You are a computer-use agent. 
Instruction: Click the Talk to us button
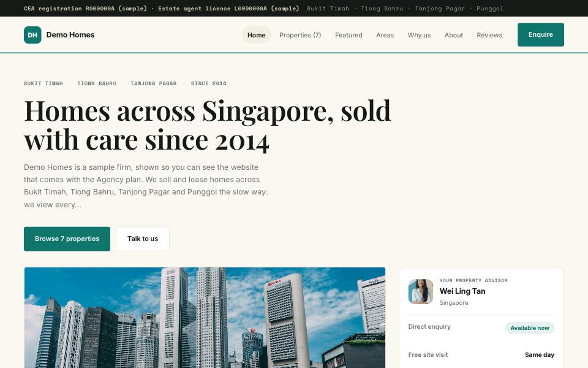pos(143,239)
